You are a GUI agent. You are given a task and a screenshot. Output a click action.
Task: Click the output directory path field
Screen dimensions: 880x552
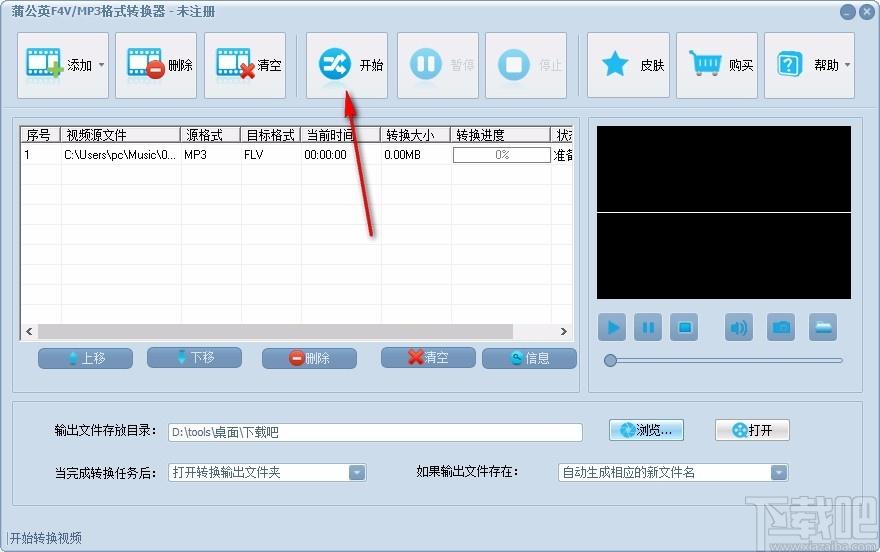coord(375,432)
